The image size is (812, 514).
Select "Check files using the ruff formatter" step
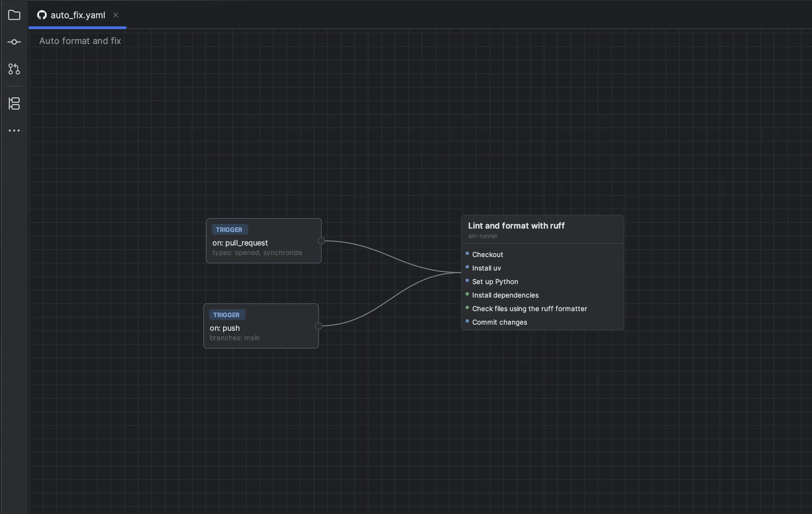(543, 308)
